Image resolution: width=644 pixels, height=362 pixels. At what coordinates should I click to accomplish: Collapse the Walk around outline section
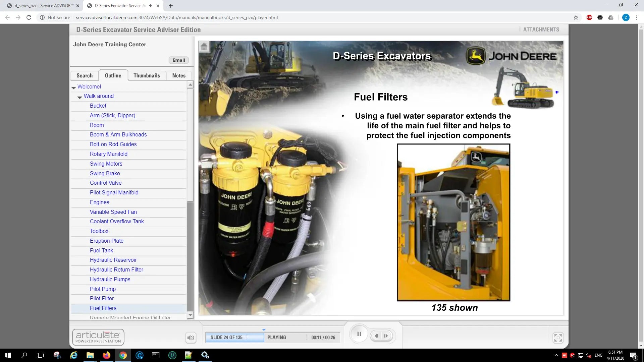[79, 98]
